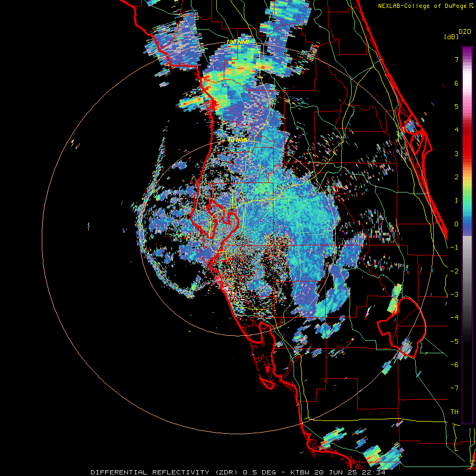Click the 0 value on the dB scale
Image resolution: width=476 pixels, height=476 pixels.
(456, 224)
